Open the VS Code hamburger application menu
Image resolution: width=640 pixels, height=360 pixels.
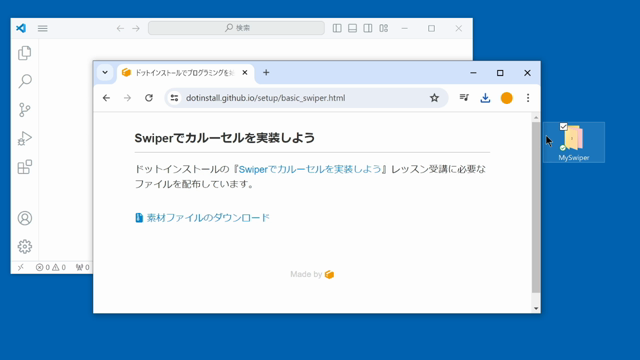[x=42, y=28]
